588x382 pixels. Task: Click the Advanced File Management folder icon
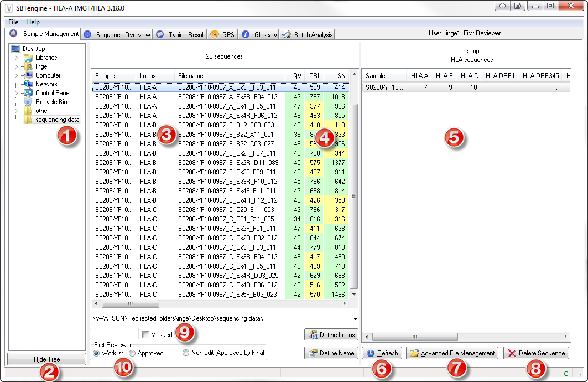coord(414,353)
